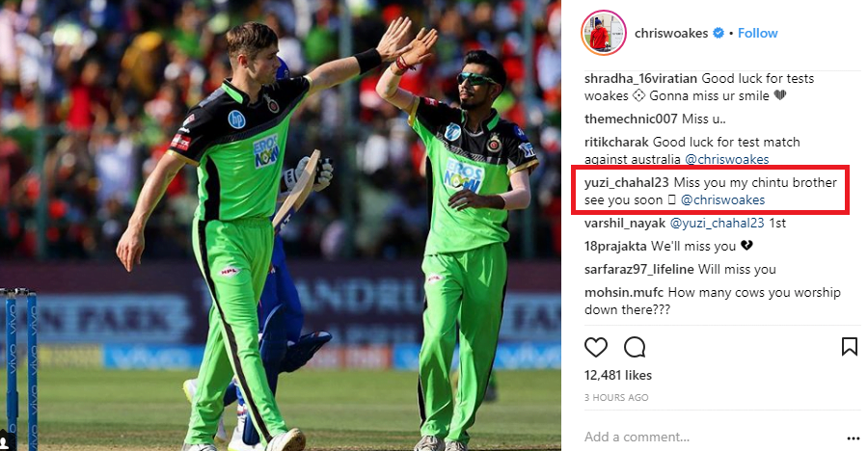Follow the chriswoakes account
Screen dimensions: 868x451
coord(757,33)
